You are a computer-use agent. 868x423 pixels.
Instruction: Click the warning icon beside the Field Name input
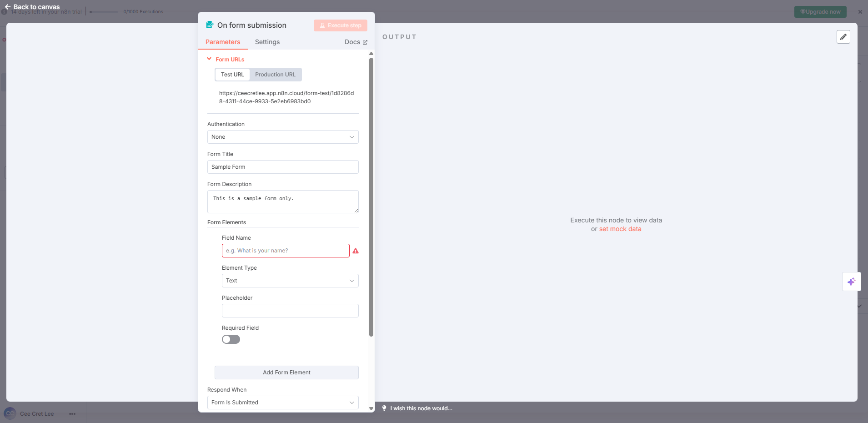[x=356, y=251]
